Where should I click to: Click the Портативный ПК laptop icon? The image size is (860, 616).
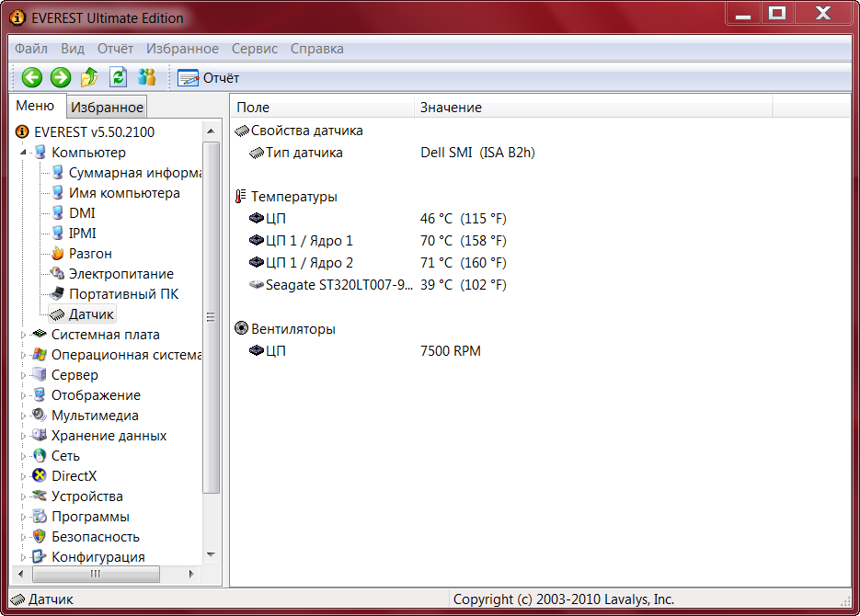58,294
